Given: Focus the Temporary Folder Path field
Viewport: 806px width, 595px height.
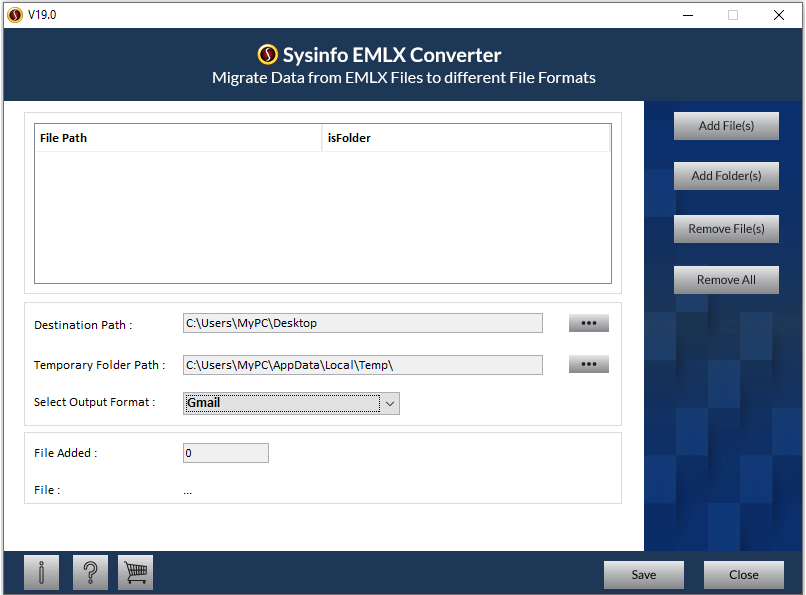Looking at the screenshot, I should 362,365.
